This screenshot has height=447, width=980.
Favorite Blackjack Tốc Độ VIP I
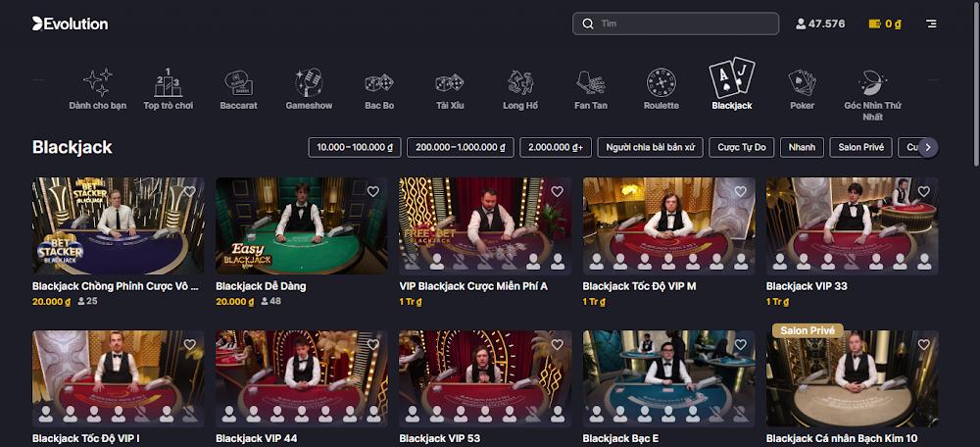coord(189,344)
